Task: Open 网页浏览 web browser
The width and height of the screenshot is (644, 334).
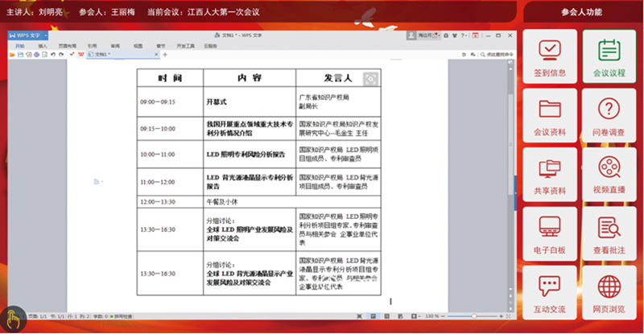Action: tap(609, 292)
